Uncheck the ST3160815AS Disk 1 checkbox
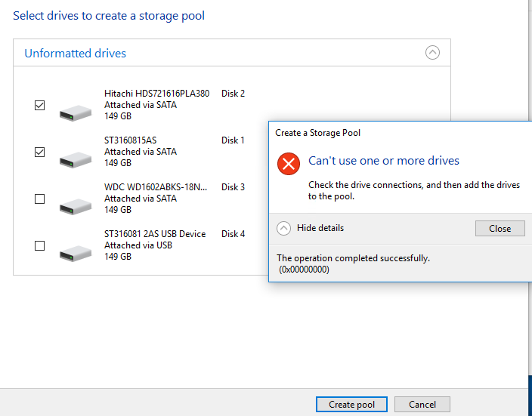 pyautogui.click(x=40, y=152)
